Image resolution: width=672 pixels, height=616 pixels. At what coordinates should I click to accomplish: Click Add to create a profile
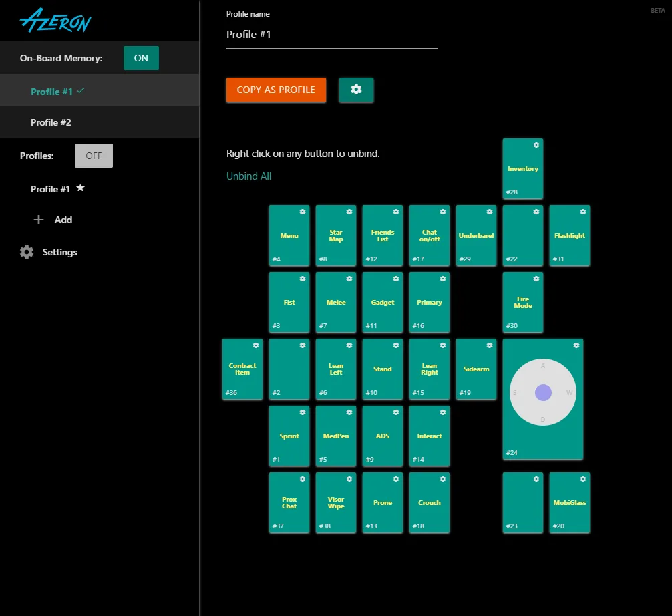pos(63,220)
